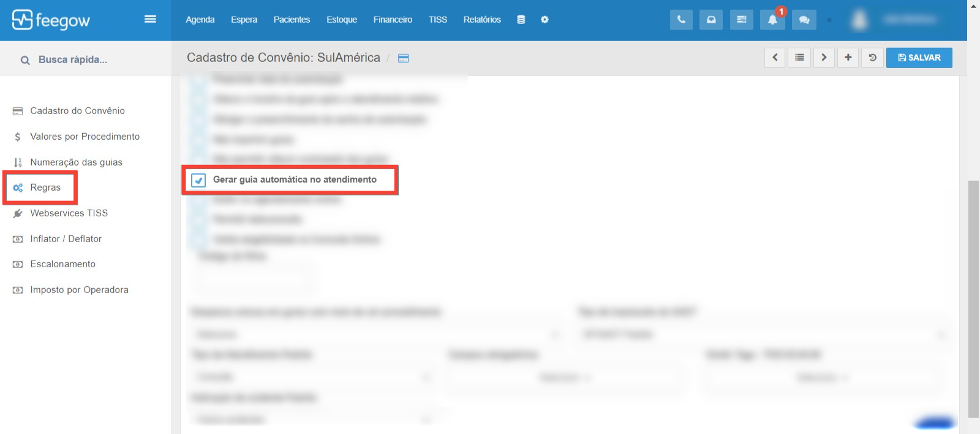Click the history revert icon button
Screen dimensions: 980x434
[x=872, y=58]
